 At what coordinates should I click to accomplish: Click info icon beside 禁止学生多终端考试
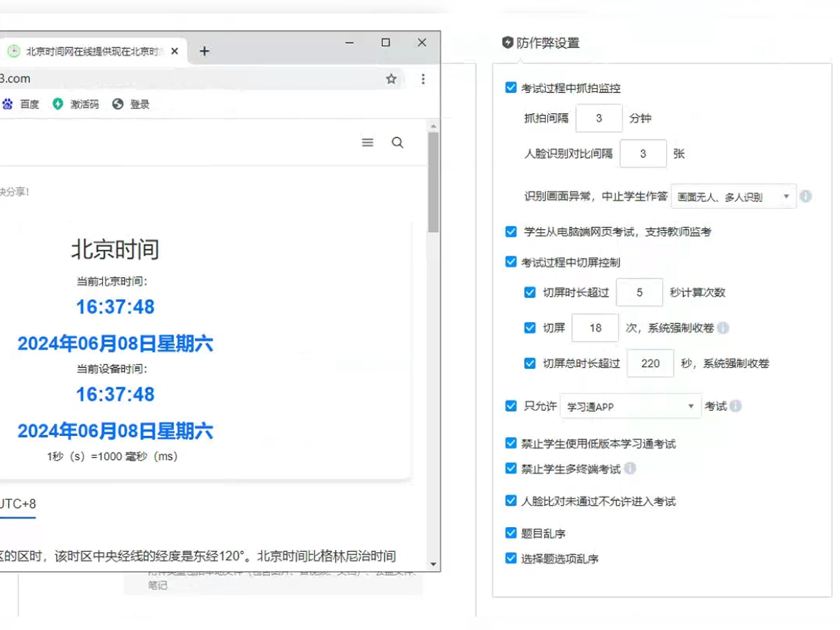pyautogui.click(x=630, y=468)
